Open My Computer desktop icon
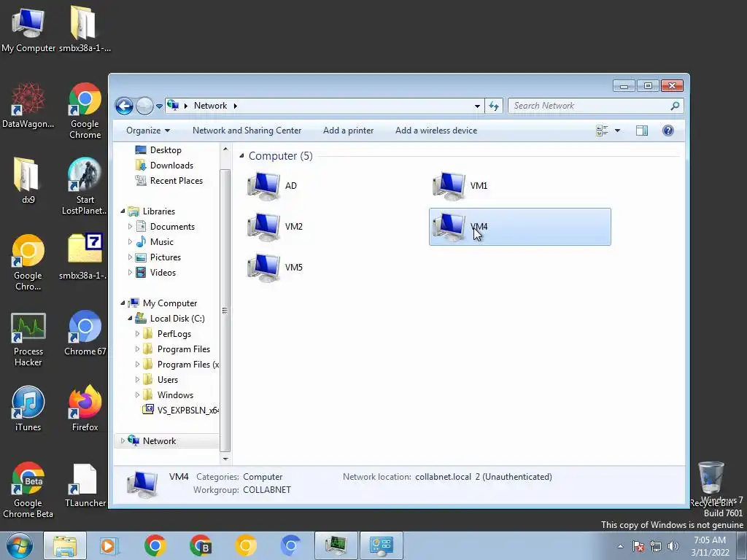Image resolution: width=747 pixels, height=560 pixels. [x=28, y=30]
